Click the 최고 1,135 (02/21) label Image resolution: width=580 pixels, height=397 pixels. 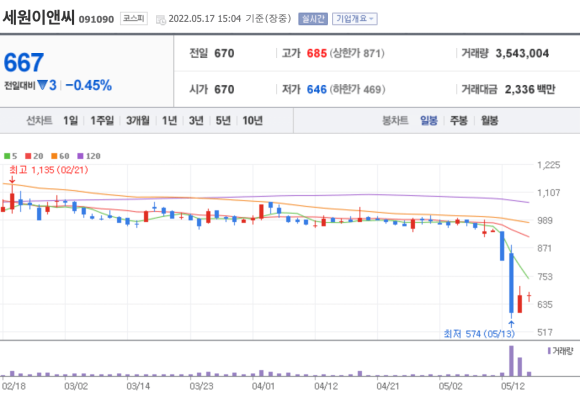pyautogui.click(x=49, y=170)
